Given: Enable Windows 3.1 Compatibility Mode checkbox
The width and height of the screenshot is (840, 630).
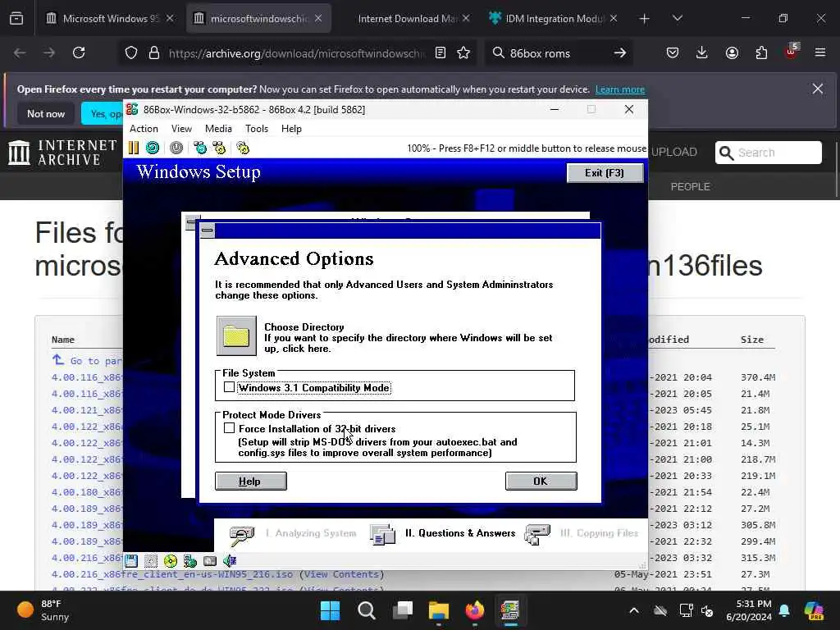Looking at the screenshot, I should (230, 387).
